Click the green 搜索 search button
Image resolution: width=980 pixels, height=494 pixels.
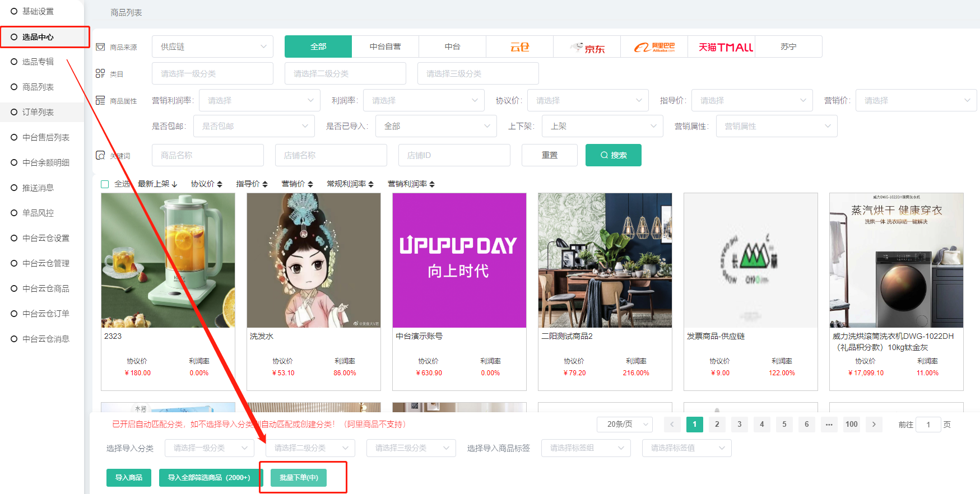click(614, 155)
